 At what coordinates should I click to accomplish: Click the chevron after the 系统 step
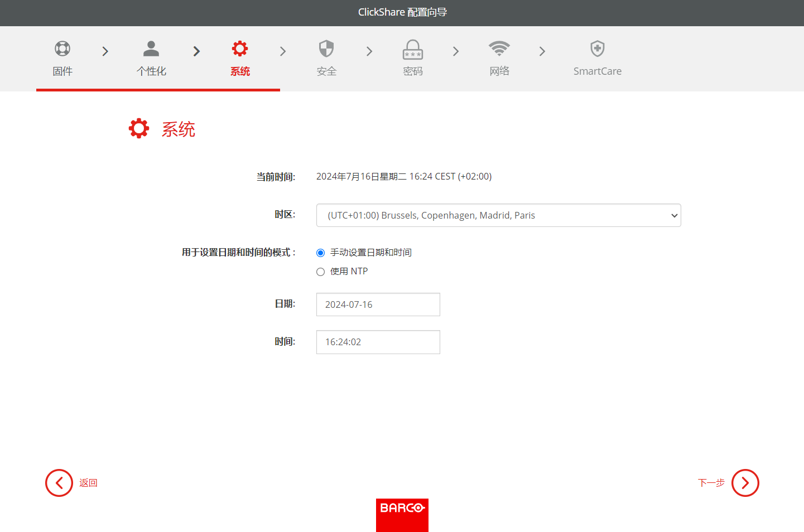point(283,51)
